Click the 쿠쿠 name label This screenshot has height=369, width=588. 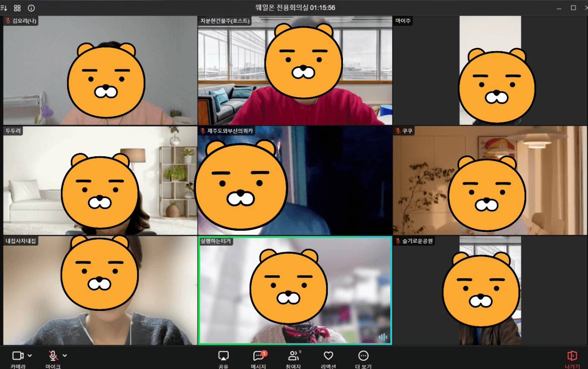pos(404,130)
